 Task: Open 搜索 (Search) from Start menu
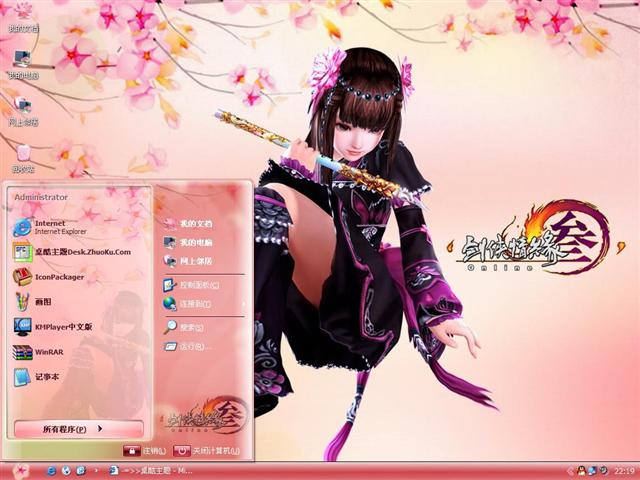(184, 327)
